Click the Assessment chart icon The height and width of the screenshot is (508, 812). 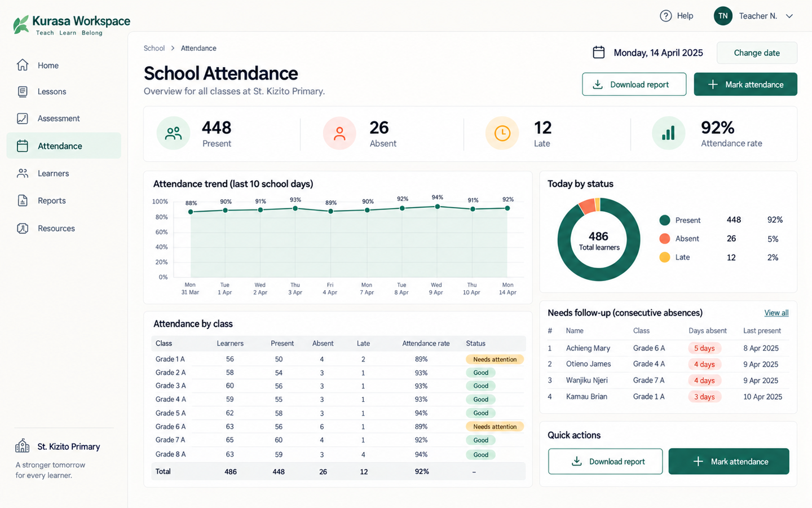point(23,119)
